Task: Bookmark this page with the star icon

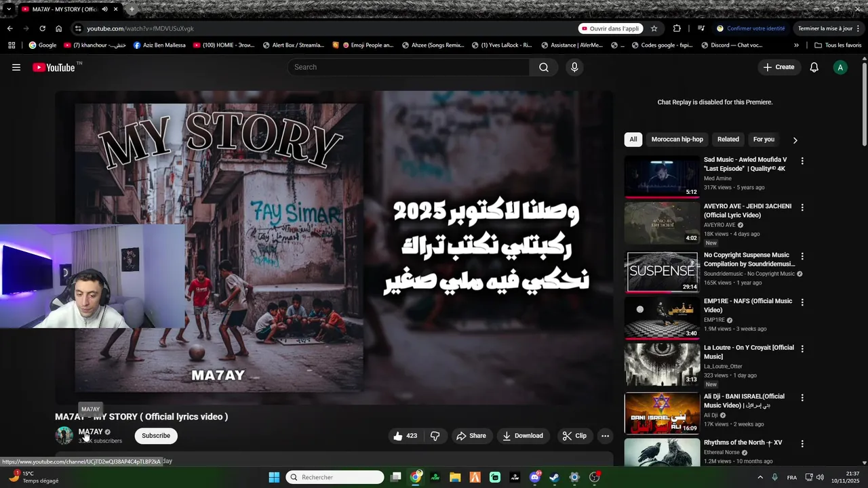Action: pos(654,28)
